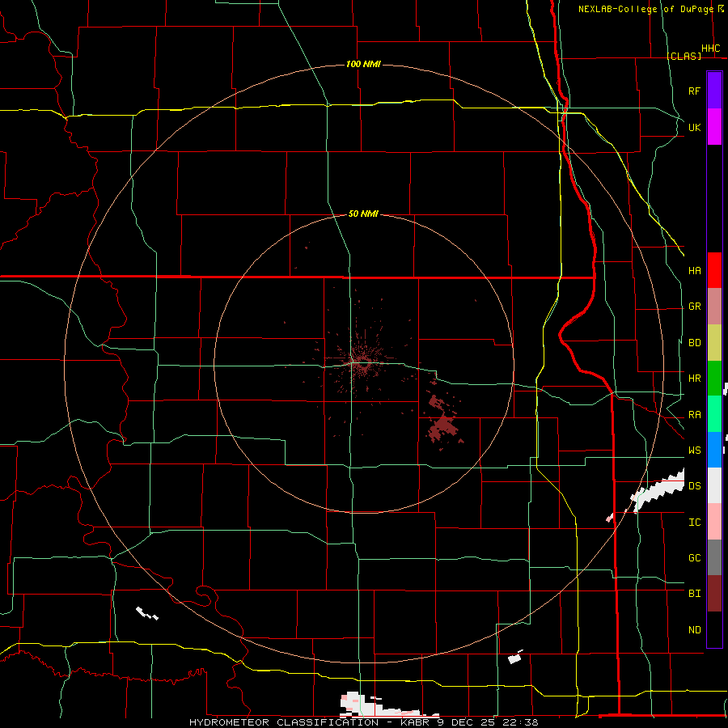Click the "22:38" timestamp in the title

click(520, 722)
